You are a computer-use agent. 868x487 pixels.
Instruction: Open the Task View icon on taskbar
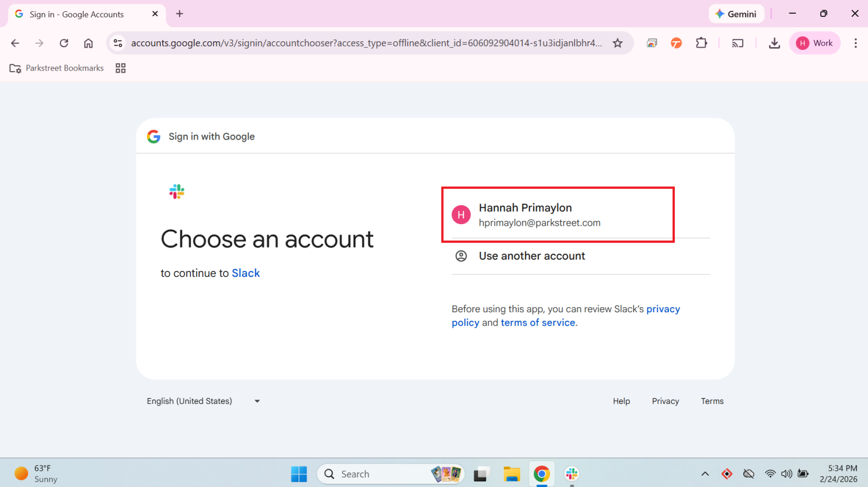point(481,474)
